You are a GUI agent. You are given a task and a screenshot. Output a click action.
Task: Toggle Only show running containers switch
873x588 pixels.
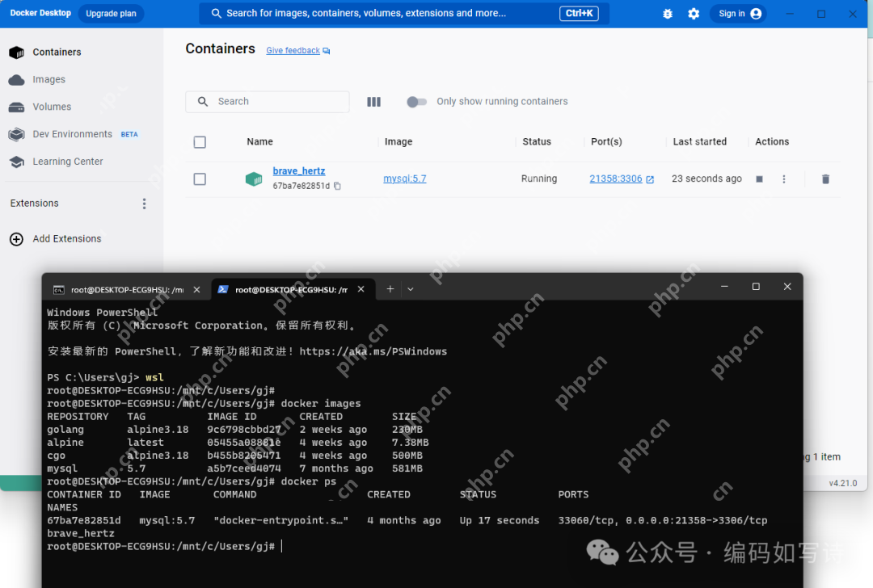[416, 102]
